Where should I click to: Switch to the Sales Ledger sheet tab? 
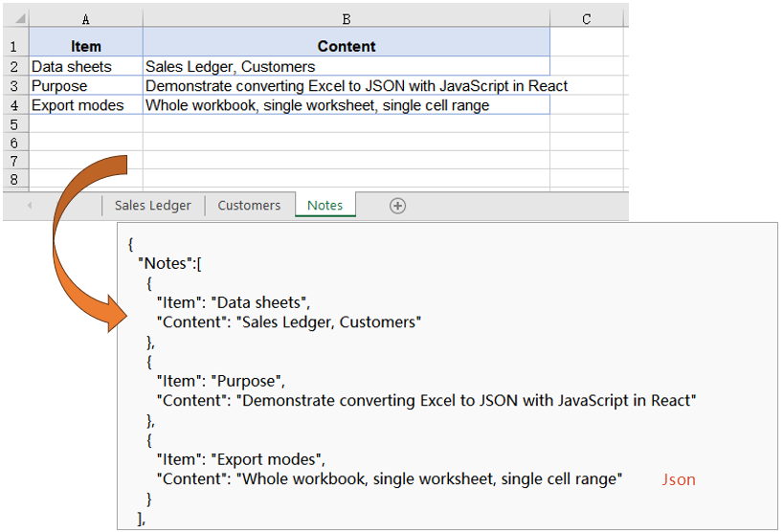pos(153,205)
